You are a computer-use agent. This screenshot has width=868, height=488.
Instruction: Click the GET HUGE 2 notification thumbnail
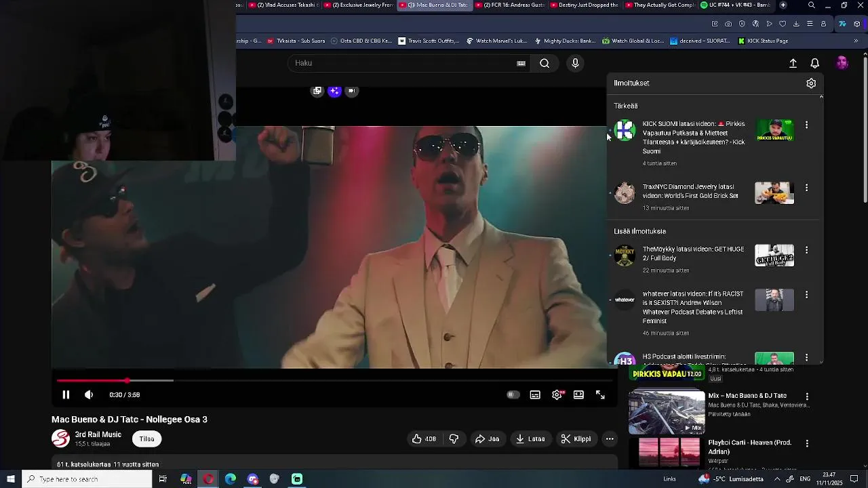pos(774,256)
